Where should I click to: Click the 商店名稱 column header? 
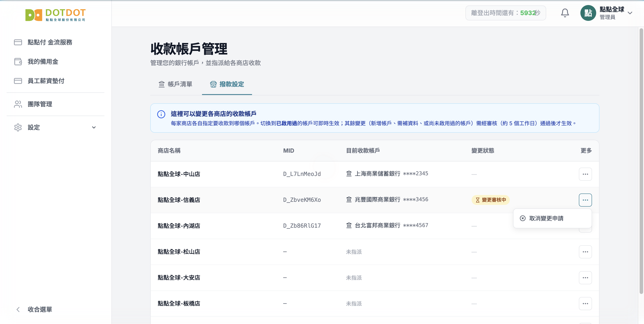click(169, 150)
